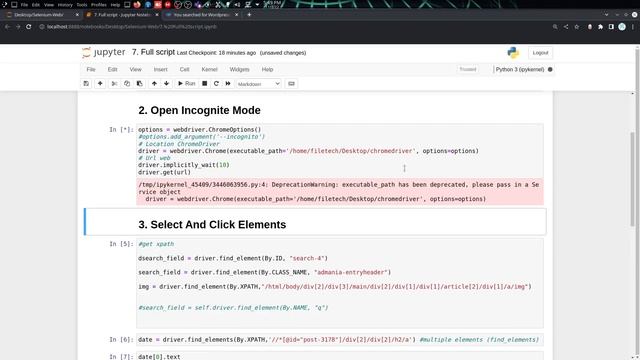Click the Logout button
This screenshot has width=640, height=360.
click(x=540, y=53)
